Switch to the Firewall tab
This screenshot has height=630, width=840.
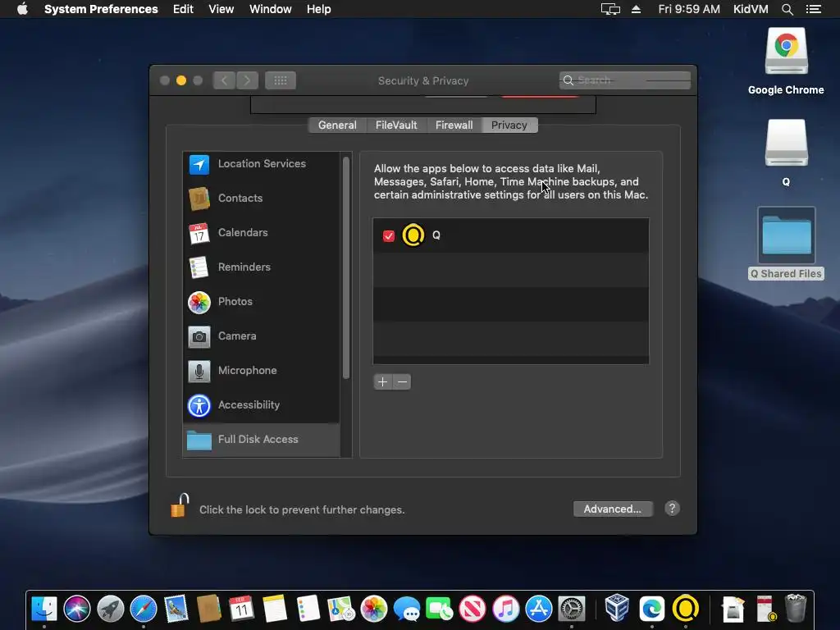(454, 126)
